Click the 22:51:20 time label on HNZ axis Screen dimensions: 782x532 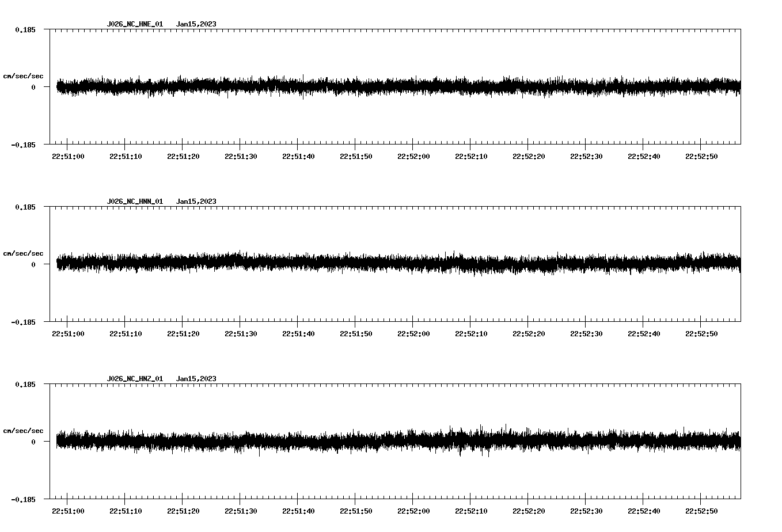[183, 511]
